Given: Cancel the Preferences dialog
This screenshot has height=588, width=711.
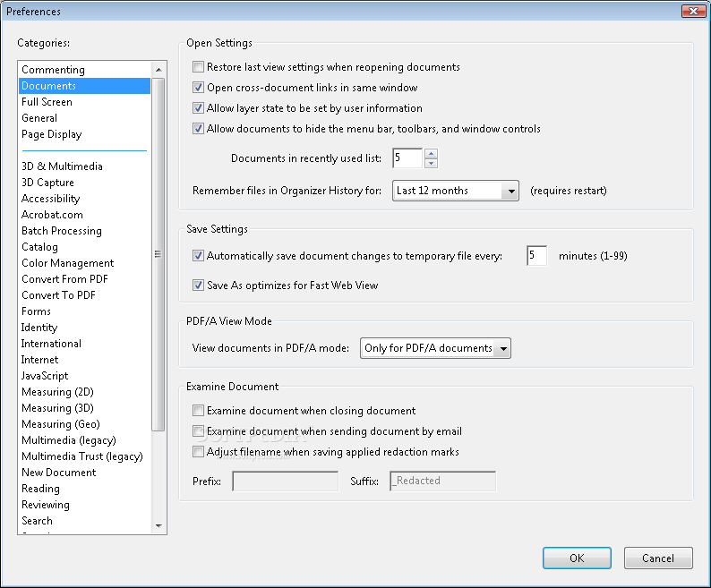Looking at the screenshot, I should (x=658, y=558).
